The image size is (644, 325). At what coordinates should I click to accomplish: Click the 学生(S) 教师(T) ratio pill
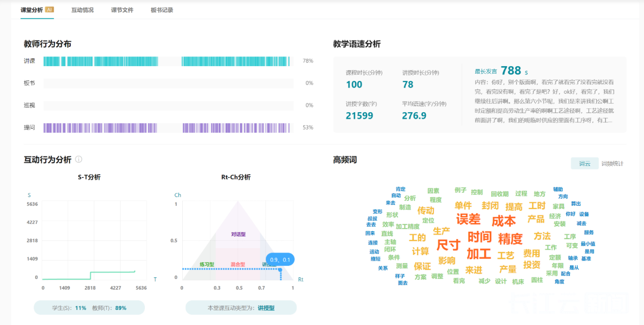(x=89, y=308)
